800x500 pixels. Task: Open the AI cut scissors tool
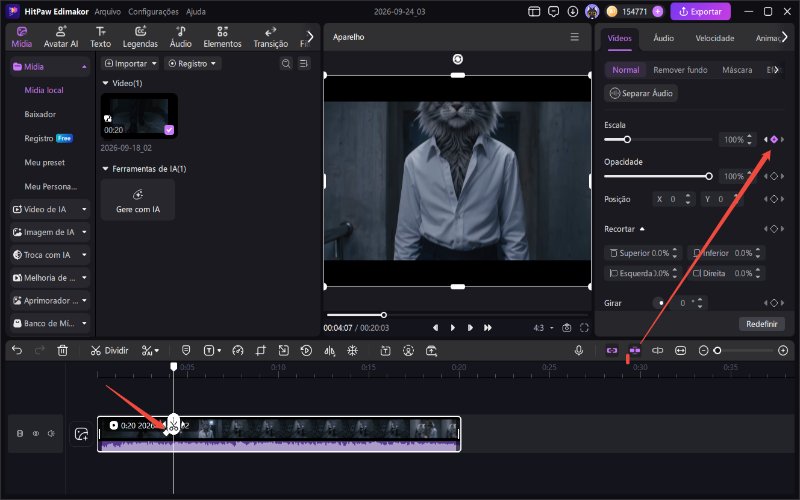click(149, 351)
